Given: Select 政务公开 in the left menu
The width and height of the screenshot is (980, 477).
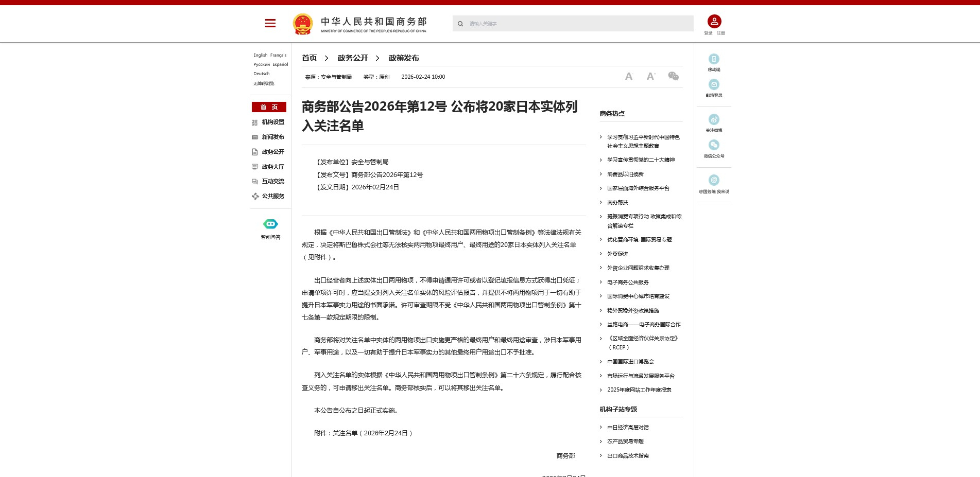Looking at the screenshot, I should pos(272,152).
